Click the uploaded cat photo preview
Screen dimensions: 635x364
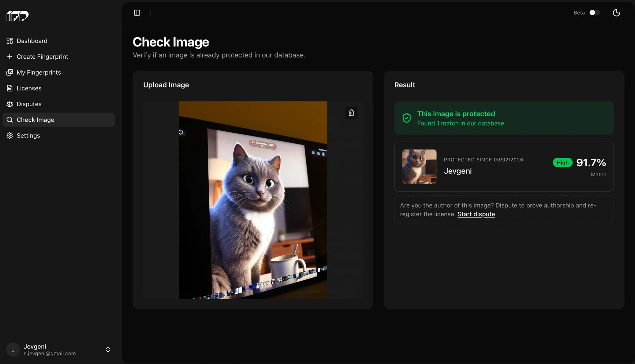253,200
